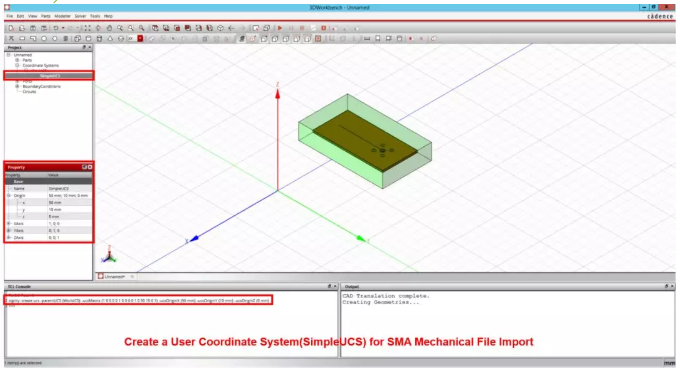Open the Tools menu

pos(95,16)
